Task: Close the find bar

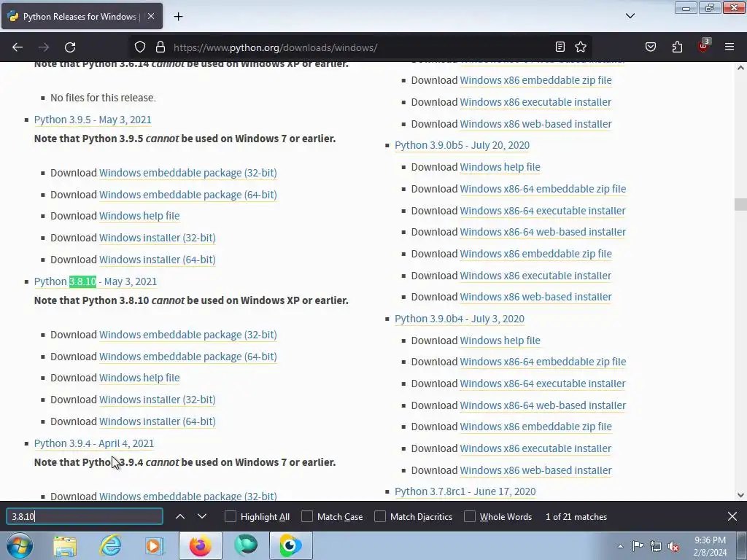Action: [x=732, y=517]
